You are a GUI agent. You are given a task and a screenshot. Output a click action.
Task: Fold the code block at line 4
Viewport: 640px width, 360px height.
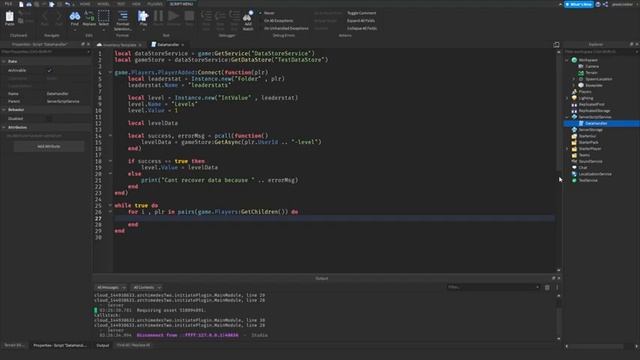click(x=110, y=72)
